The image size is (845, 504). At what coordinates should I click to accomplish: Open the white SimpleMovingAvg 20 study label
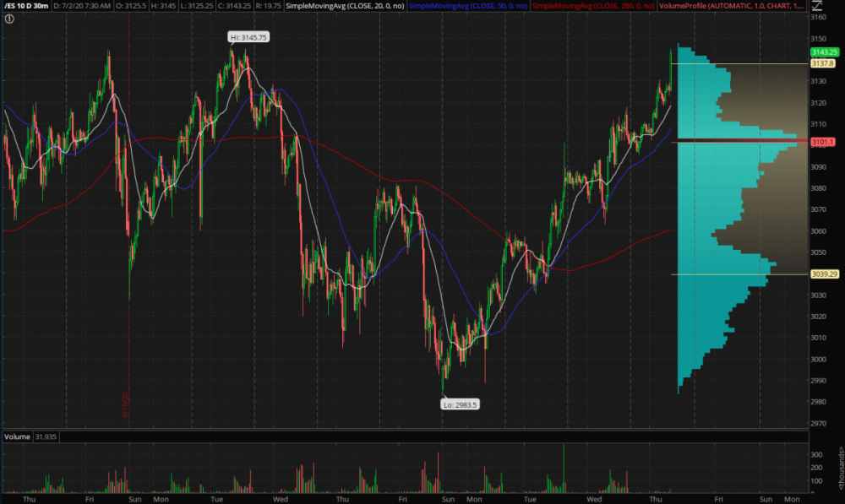[346, 5]
